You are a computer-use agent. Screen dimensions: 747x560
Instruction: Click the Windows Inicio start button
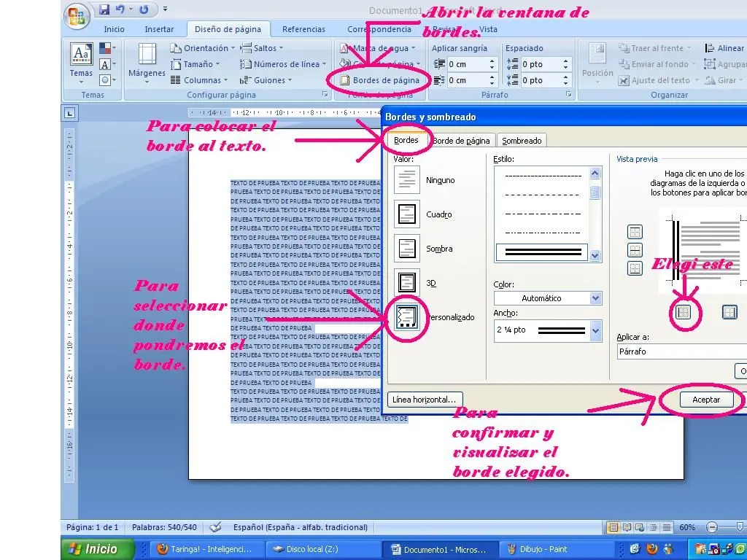pyautogui.click(x=98, y=549)
